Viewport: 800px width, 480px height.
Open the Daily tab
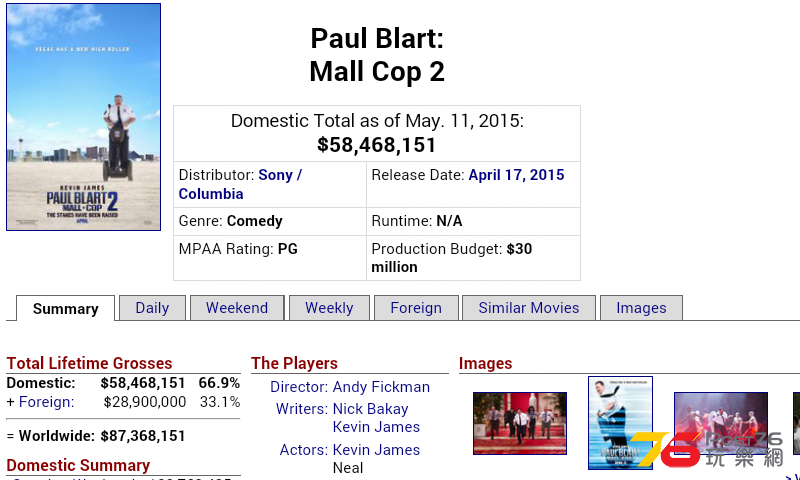pyautogui.click(x=152, y=308)
